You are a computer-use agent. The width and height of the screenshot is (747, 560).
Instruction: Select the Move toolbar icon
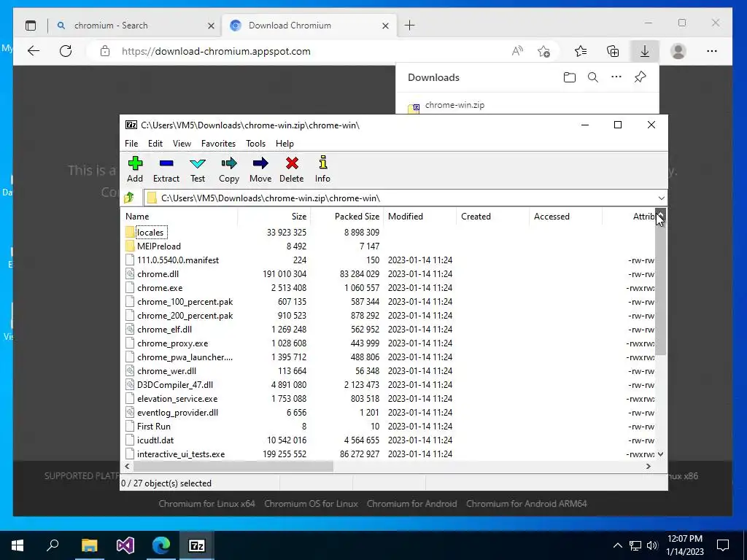pos(260,169)
